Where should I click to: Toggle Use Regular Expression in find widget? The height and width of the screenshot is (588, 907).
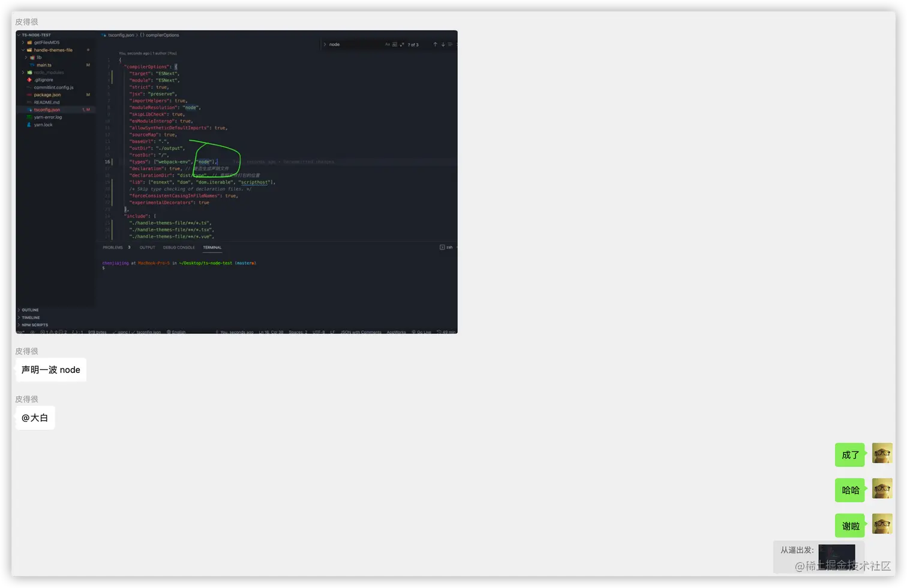[x=402, y=44]
